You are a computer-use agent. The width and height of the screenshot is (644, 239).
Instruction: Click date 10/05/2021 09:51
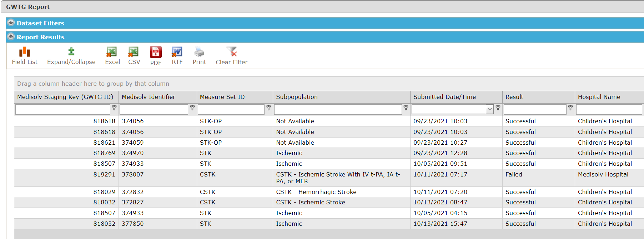coord(440,164)
